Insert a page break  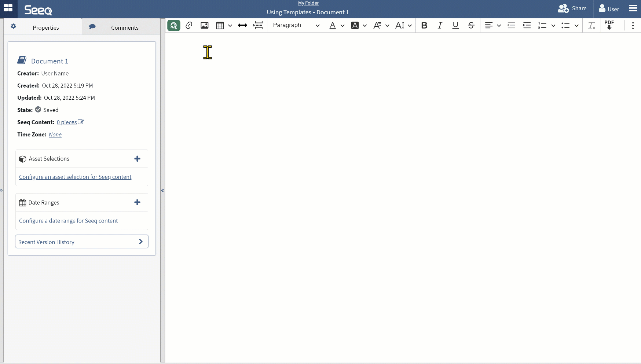tap(259, 25)
